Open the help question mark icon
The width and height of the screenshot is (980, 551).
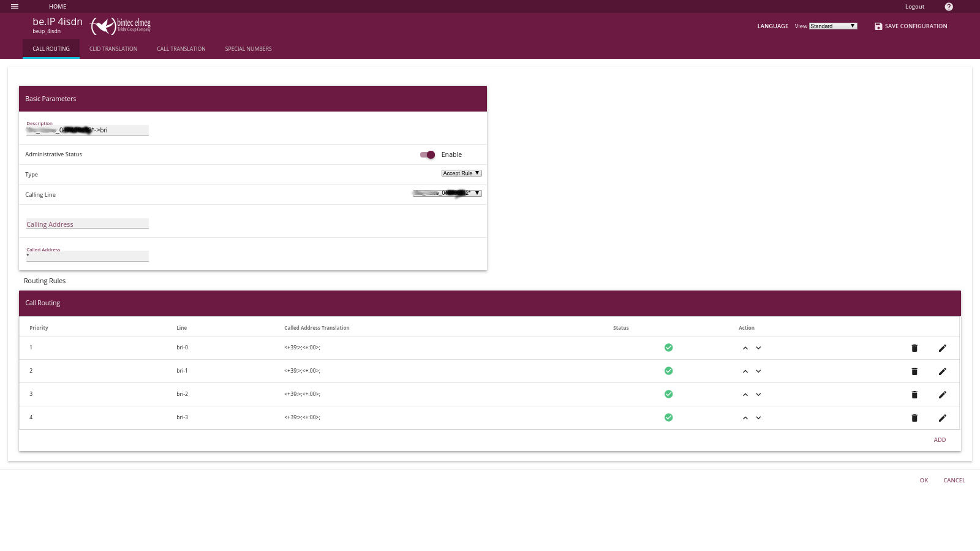949,7
